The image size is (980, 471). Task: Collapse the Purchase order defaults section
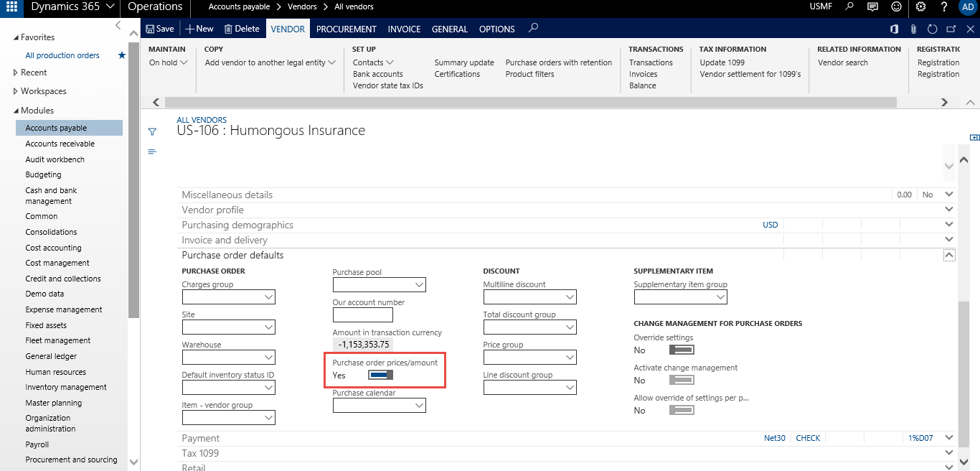(948, 255)
